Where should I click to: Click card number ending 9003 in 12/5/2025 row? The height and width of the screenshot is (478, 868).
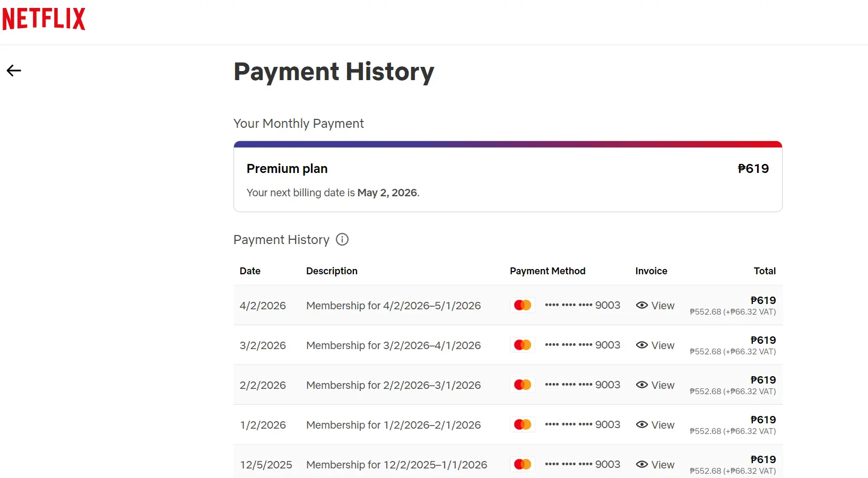pyautogui.click(x=583, y=464)
